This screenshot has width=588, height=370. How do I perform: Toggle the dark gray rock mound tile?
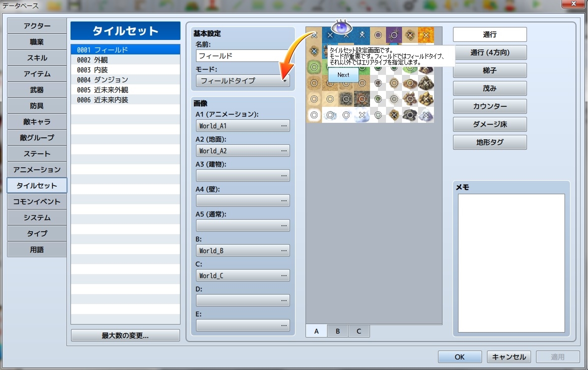coord(410,115)
